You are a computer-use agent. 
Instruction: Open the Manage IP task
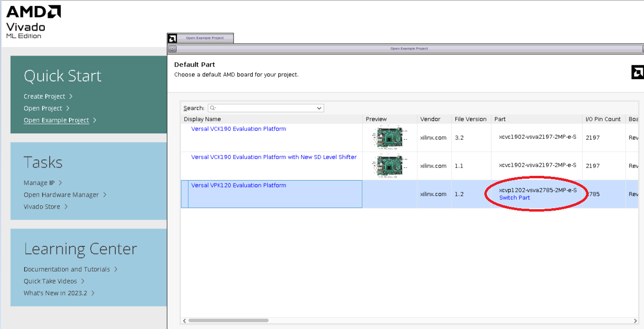click(x=39, y=183)
